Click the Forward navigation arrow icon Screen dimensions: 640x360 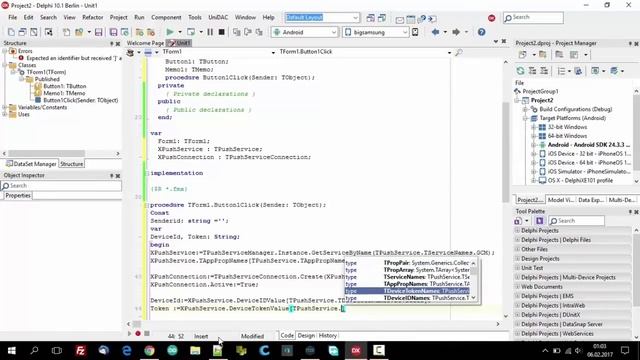click(x=456, y=32)
